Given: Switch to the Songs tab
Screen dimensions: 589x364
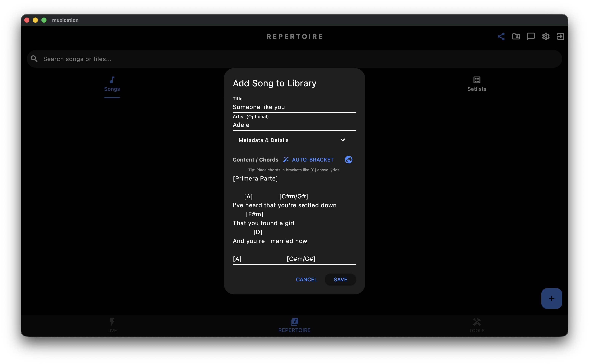Looking at the screenshot, I should [112, 85].
